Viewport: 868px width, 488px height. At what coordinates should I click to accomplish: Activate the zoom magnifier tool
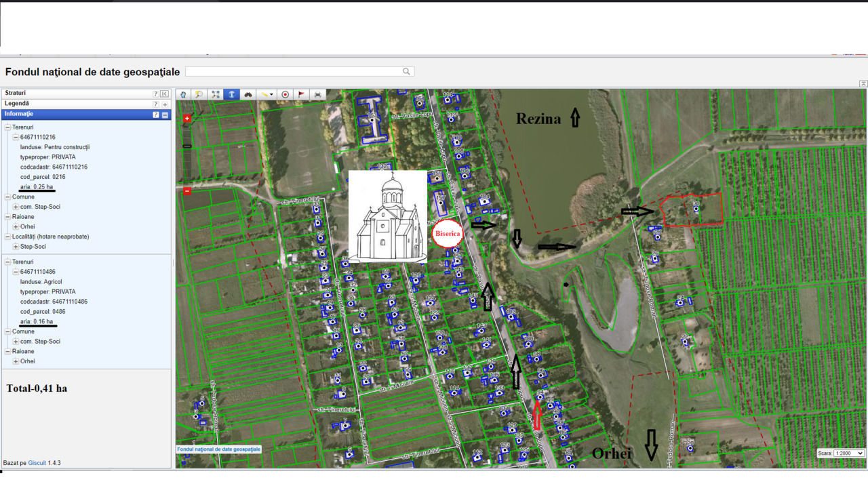coord(199,95)
